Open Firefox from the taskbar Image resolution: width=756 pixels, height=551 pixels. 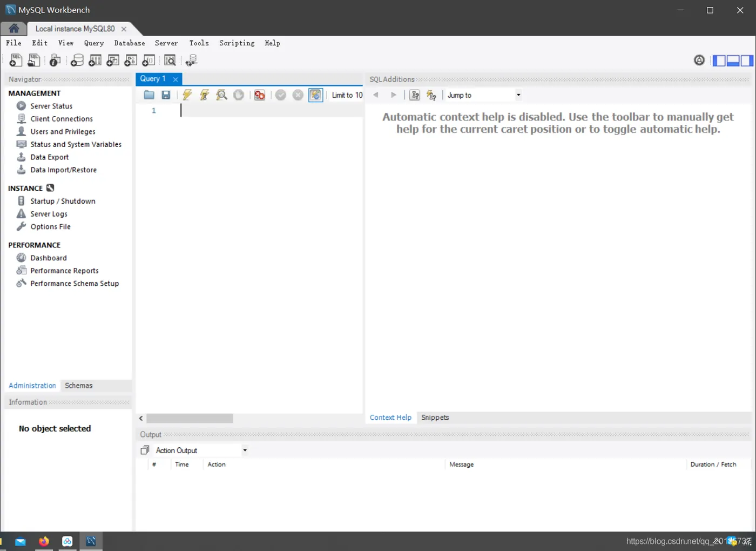point(44,541)
